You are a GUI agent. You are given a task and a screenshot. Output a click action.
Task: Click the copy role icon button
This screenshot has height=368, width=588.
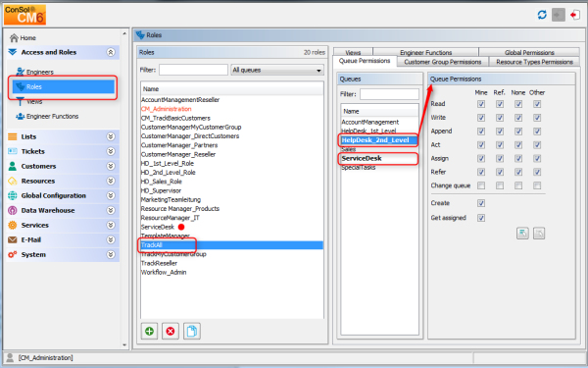pos(192,332)
